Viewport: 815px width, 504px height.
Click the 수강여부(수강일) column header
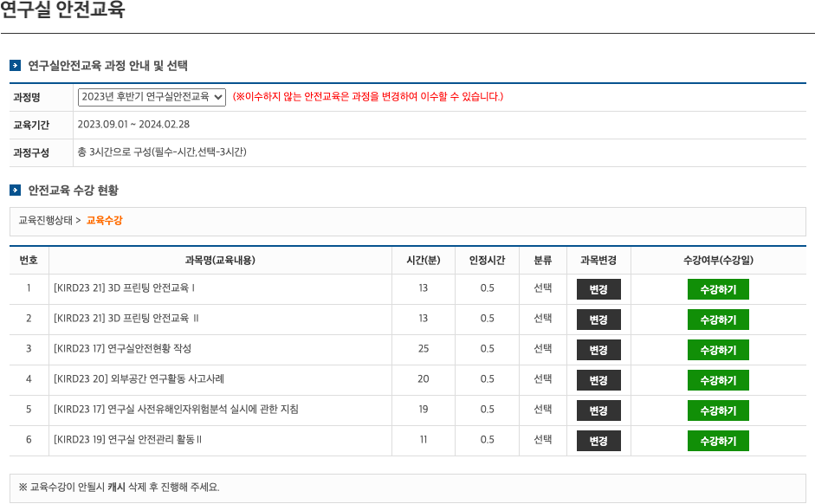pyautogui.click(x=718, y=261)
